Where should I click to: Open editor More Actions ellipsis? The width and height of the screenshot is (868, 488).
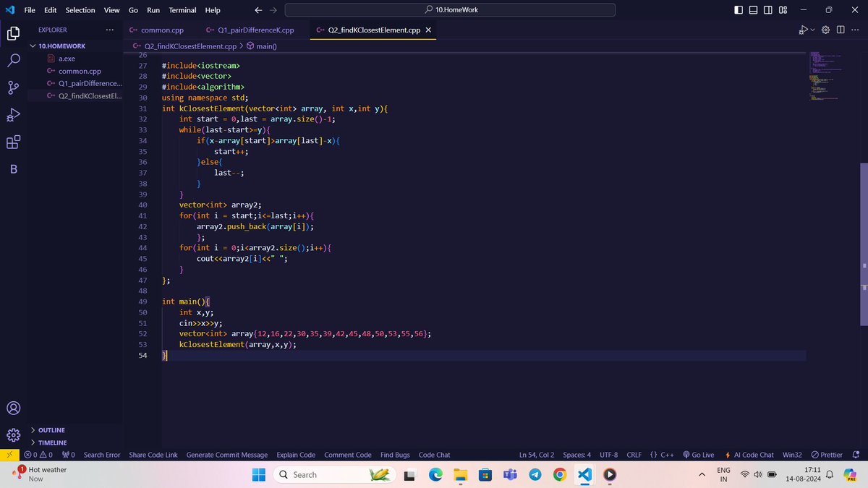[855, 30]
